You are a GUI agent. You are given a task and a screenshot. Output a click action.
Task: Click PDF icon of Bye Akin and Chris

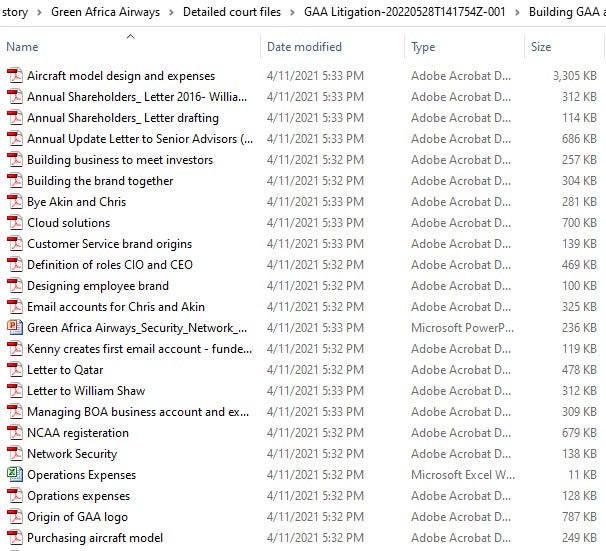click(x=15, y=202)
